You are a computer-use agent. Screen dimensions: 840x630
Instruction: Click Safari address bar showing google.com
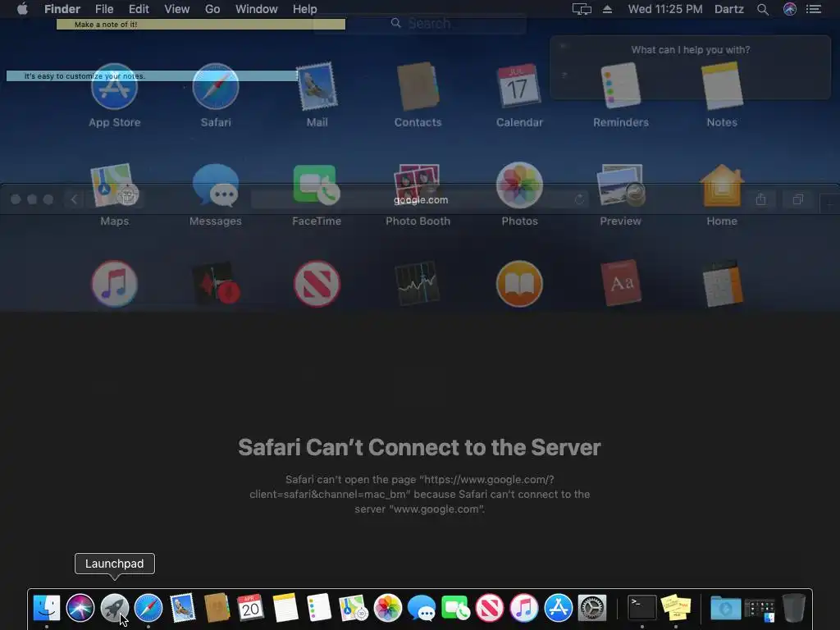420,200
